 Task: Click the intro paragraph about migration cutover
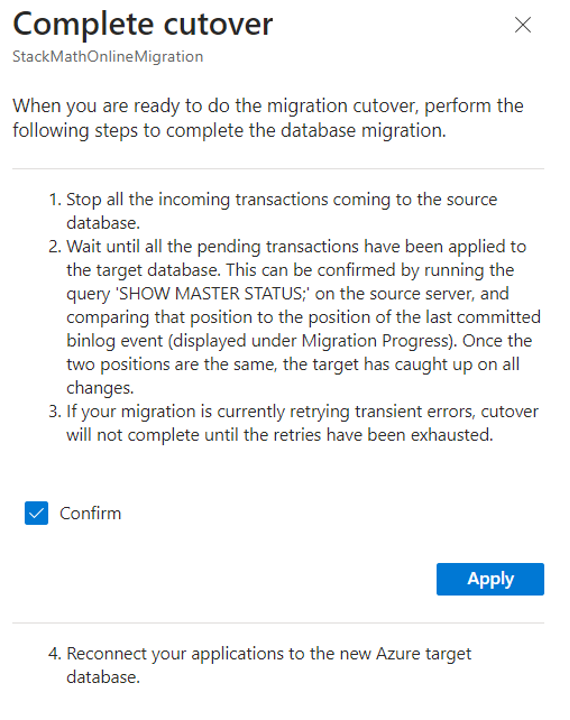(268, 118)
